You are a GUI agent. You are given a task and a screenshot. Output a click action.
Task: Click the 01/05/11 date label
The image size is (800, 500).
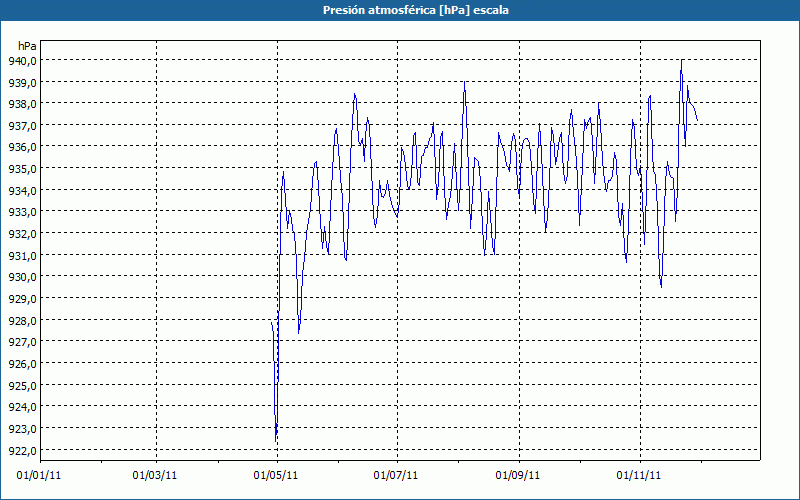[276, 476]
